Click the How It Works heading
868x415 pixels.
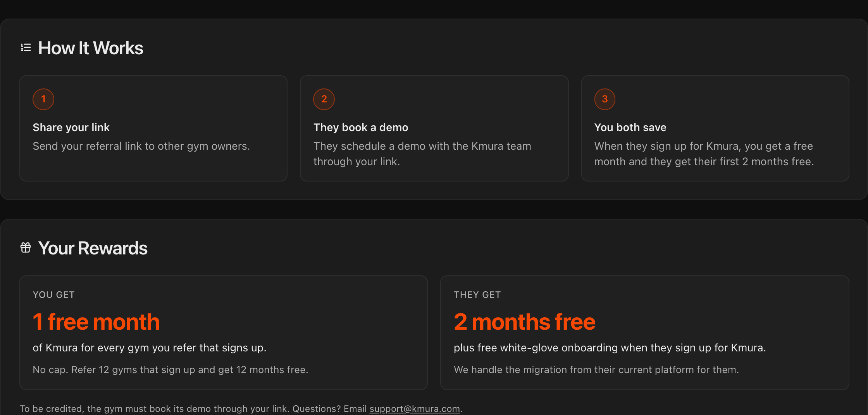[91, 48]
